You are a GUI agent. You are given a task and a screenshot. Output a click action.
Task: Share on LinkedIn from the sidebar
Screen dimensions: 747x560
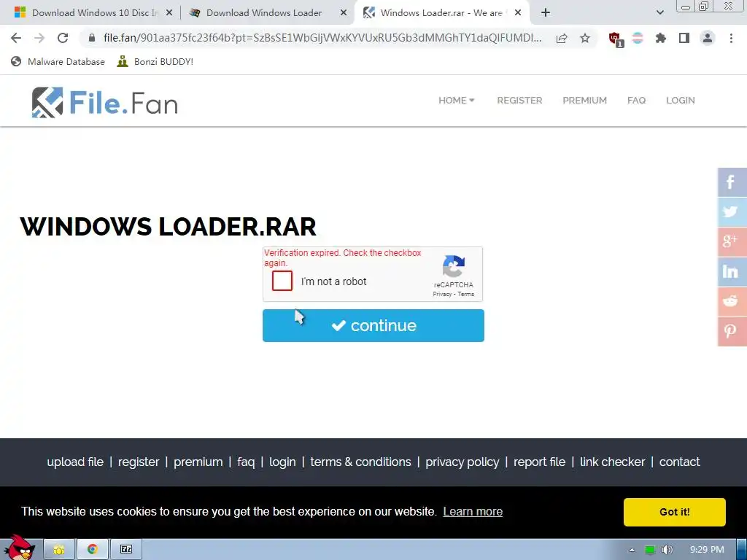(x=732, y=271)
